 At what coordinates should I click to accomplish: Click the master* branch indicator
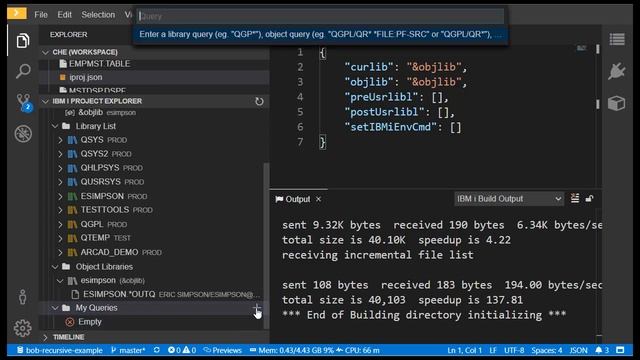coord(128,350)
